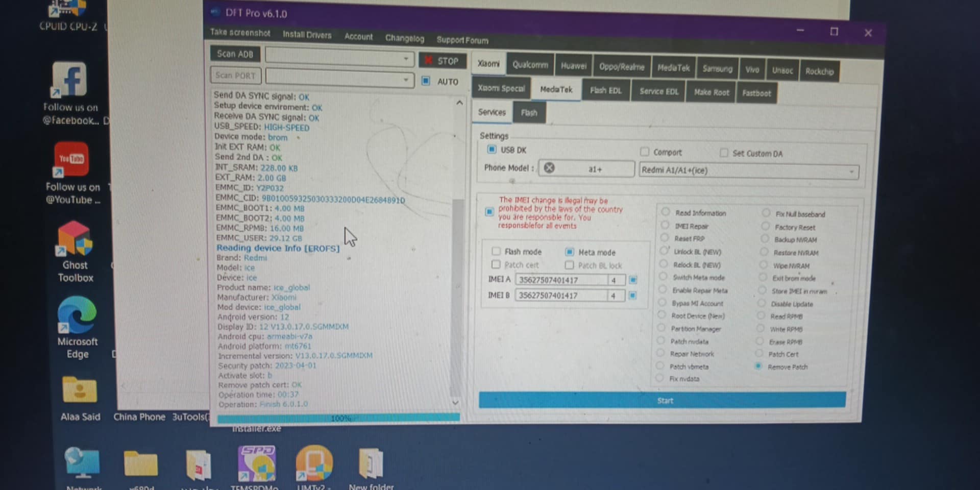Click the Reading device Info [EROFS] log line

[x=278, y=248]
